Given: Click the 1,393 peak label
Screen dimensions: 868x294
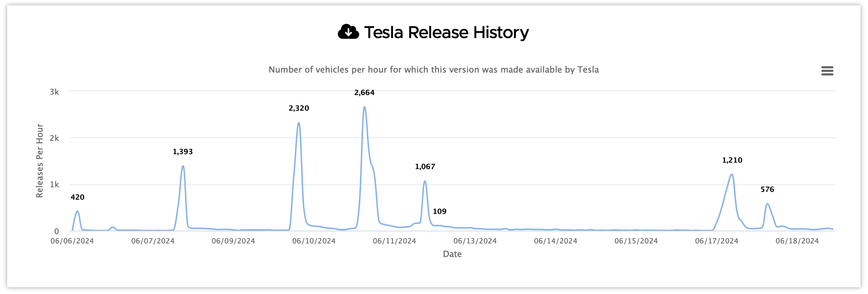Looking at the screenshot, I should pos(182,152).
